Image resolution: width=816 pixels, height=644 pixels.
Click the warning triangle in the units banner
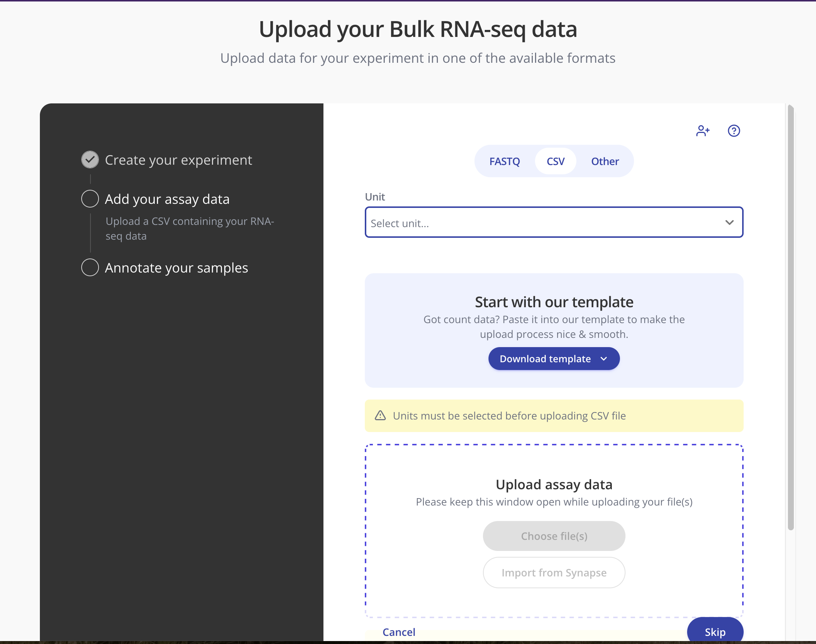pyautogui.click(x=380, y=415)
